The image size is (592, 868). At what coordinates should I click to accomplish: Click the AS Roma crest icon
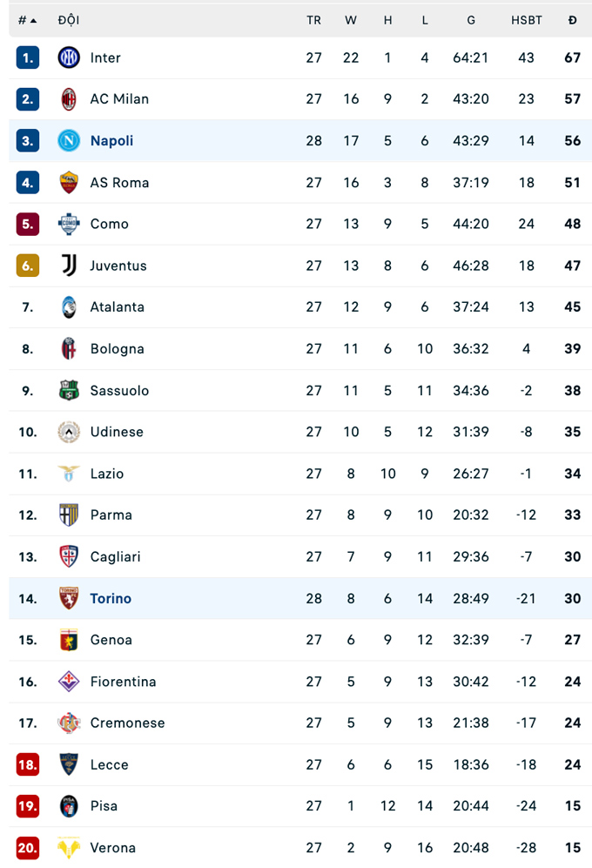tap(69, 182)
